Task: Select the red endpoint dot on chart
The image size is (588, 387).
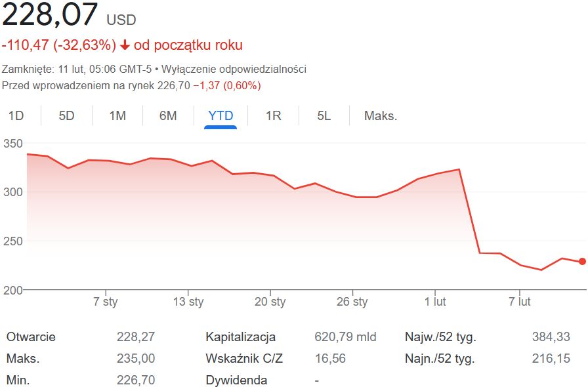Action: (581, 261)
